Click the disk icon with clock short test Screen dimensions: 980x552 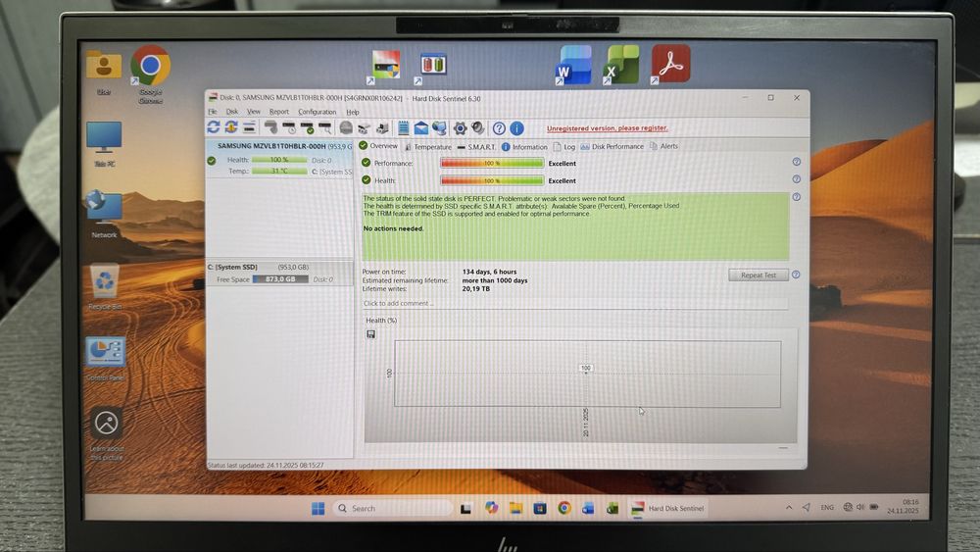click(x=289, y=128)
